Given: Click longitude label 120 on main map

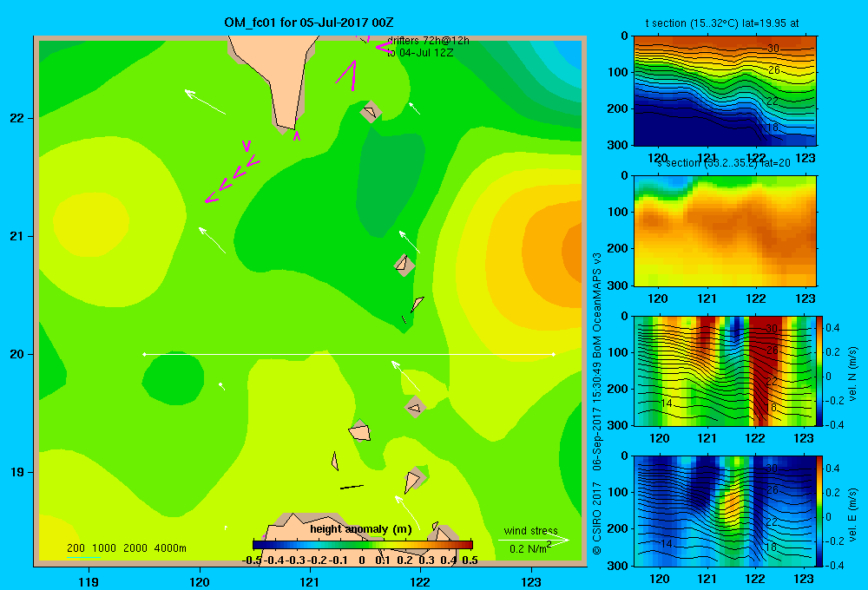Looking at the screenshot, I should point(200,581).
